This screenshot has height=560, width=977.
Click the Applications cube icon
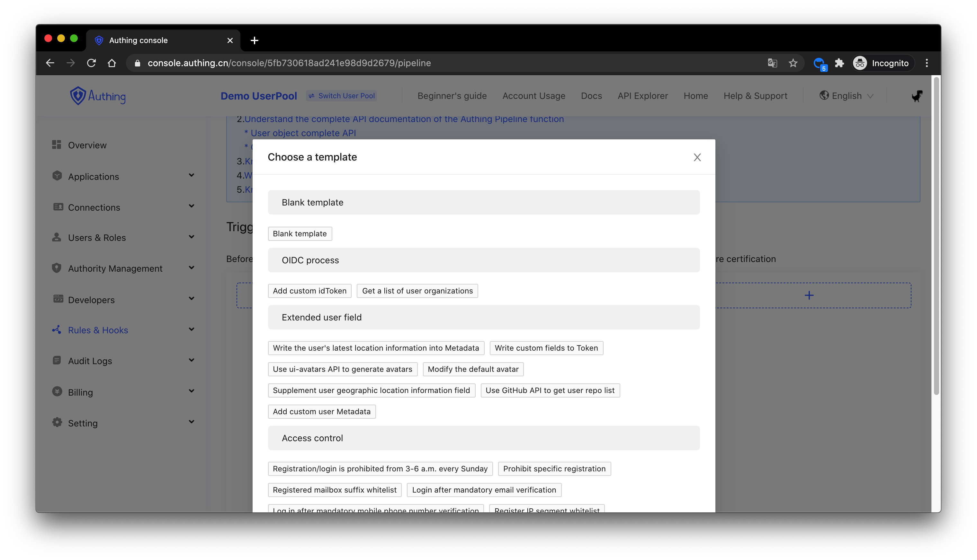57,176
